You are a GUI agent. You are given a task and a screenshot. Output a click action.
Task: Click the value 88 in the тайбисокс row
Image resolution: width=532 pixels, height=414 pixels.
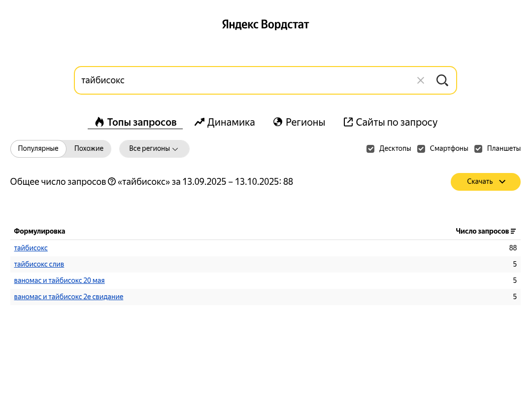pos(513,248)
